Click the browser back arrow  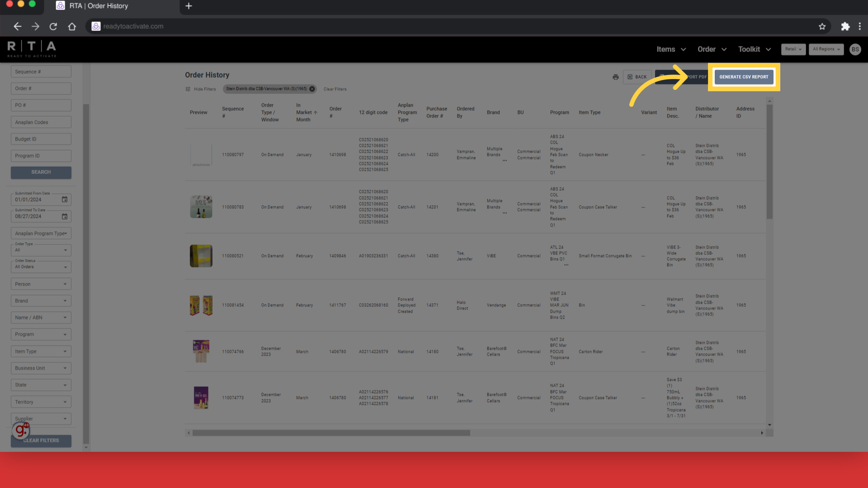click(x=17, y=27)
